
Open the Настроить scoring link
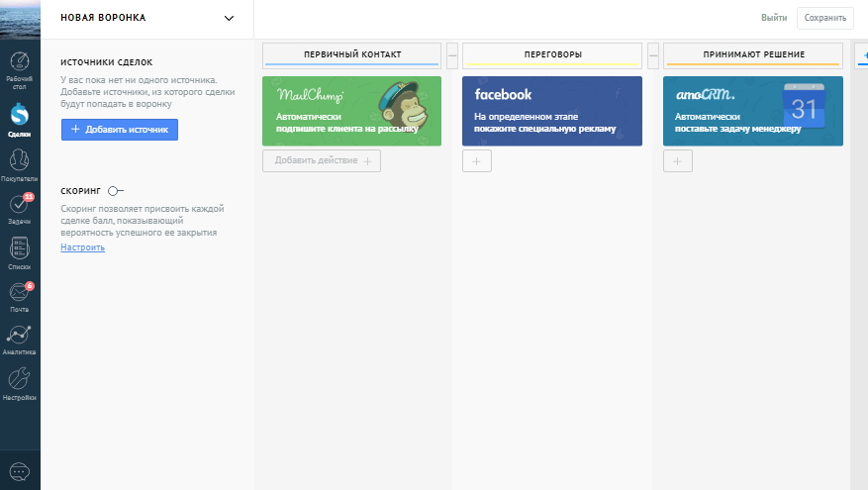pyautogui.click(x=82, y=247)
